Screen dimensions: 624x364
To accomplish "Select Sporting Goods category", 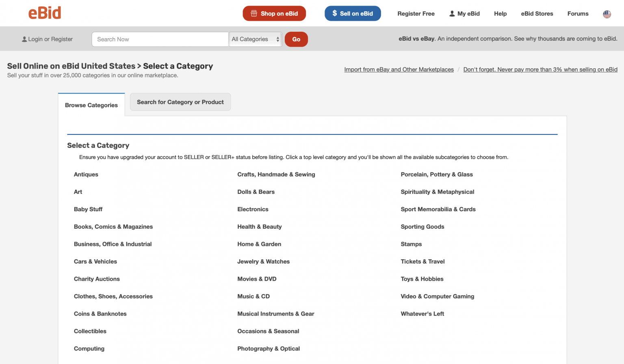I will [x=422, y=227].
